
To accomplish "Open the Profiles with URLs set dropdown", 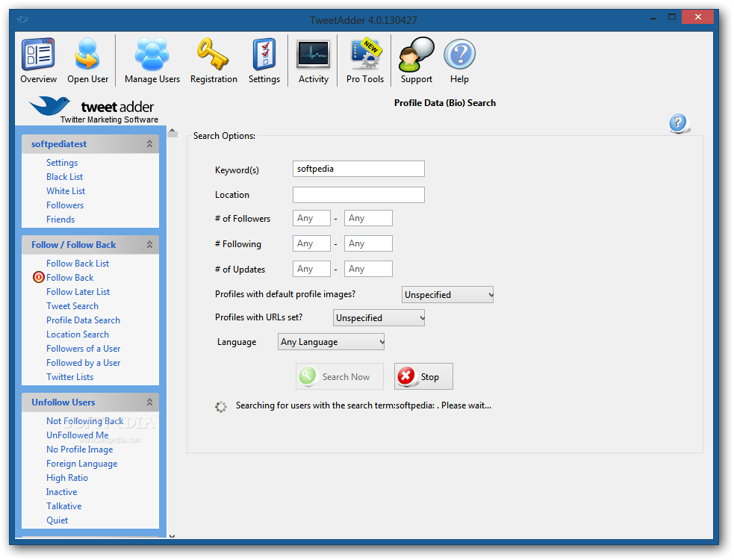I will click(x=379, y=318).
